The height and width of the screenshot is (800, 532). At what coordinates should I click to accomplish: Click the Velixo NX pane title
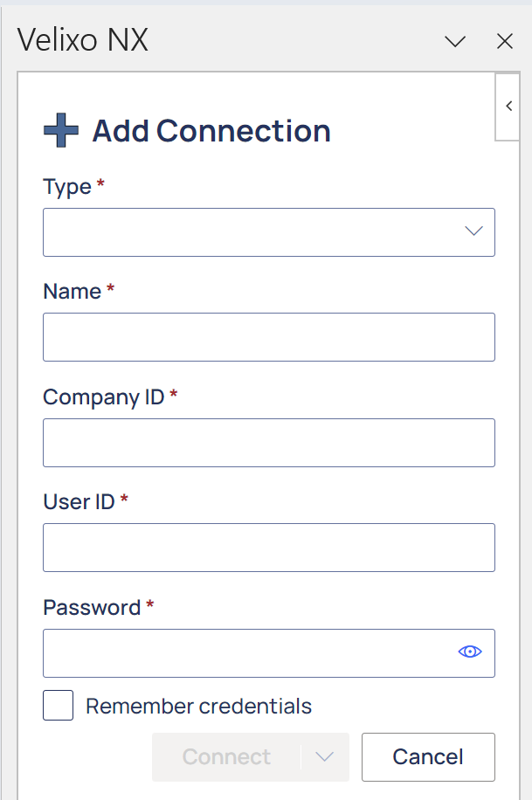click(x=83, y=40)
